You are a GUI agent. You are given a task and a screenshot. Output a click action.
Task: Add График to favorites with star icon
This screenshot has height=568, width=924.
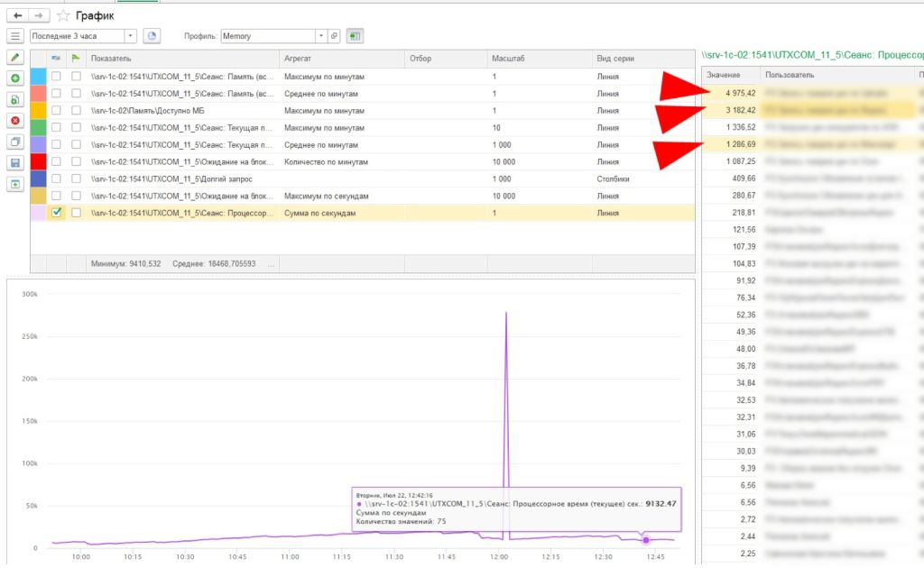tap(62, 15)
